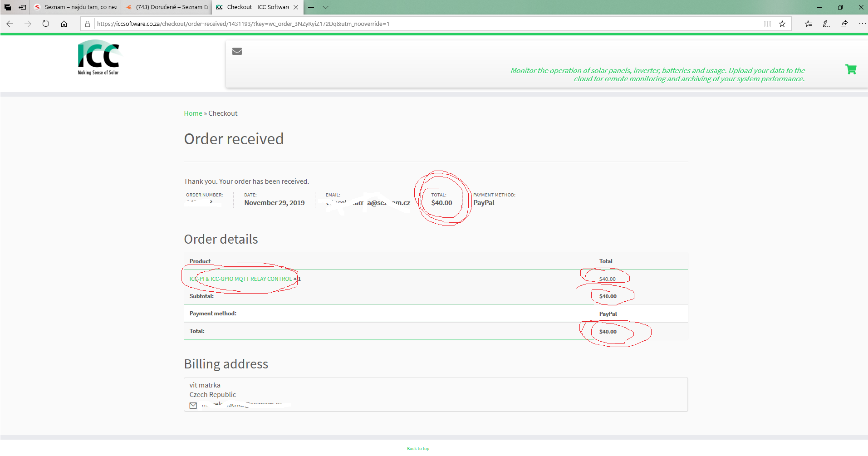Screen dimensions: 868x456
Task: Switch to the Seznam – najdu tam tab
Action: click(x=75, y=7)
